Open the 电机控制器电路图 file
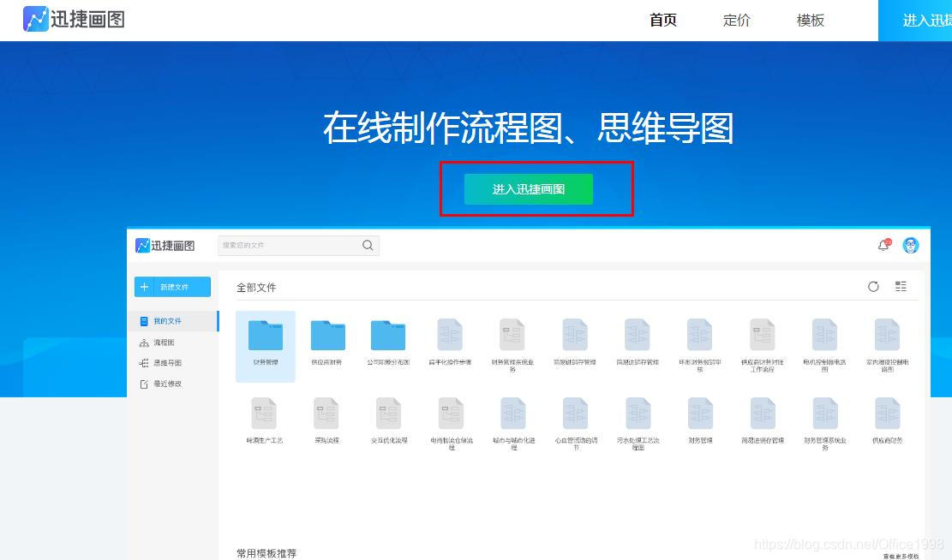 824,344
